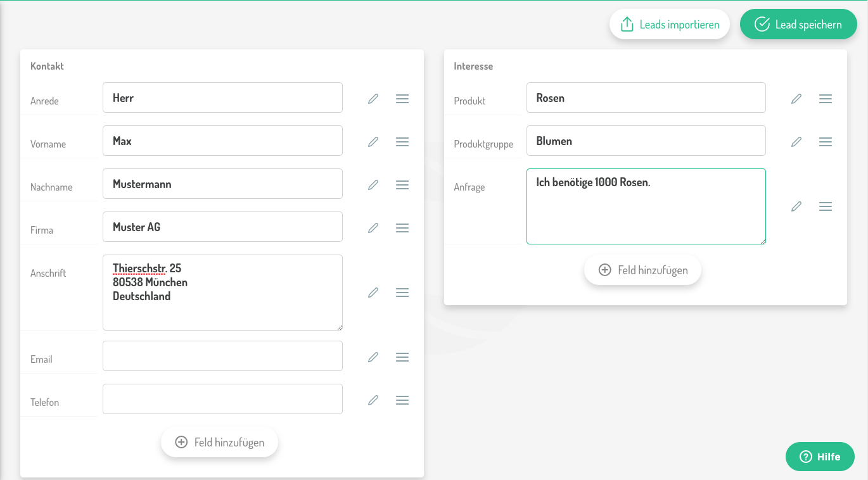Add a field in the Interesse panel
Image resolution: width=868 pixels, height=480 pixels.
click(642, 270)
